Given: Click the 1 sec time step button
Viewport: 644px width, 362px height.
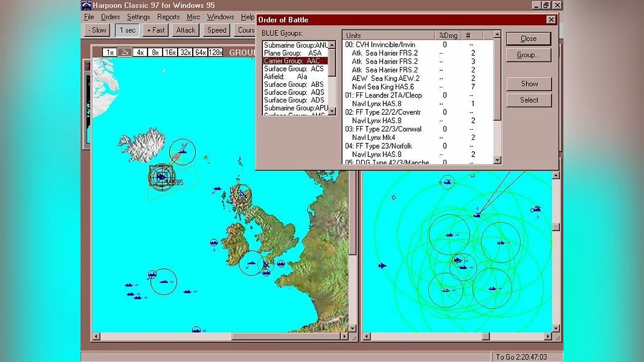Looking at the screenshot, I should click(127, 30).
